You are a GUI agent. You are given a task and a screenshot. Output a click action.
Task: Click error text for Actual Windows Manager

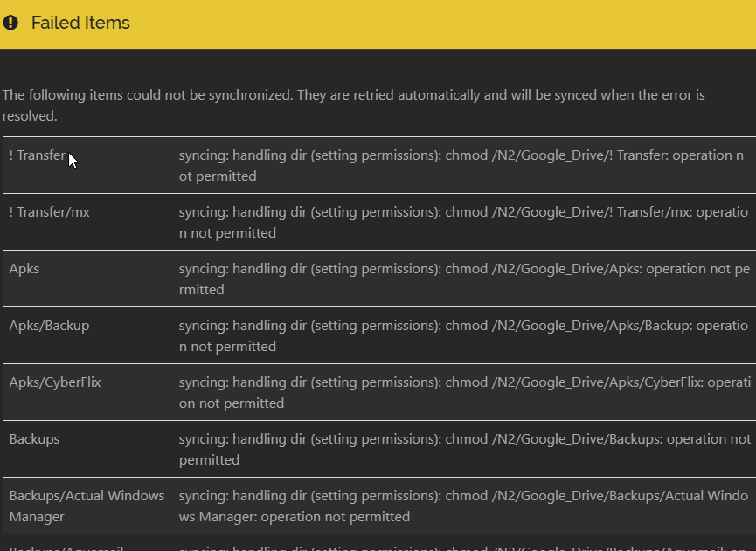click(464, 506)
